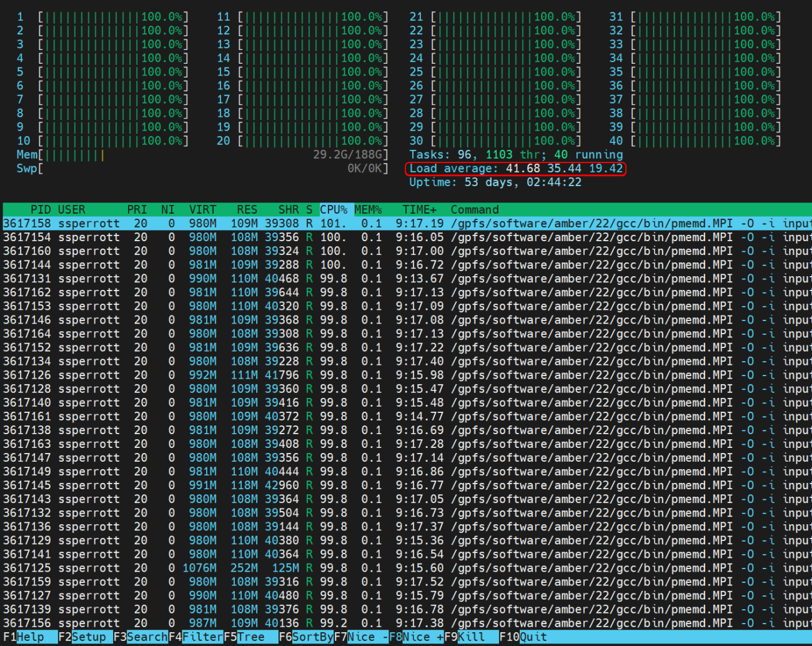Sort by the PID column header

pyautogui.click(x=40, y=210)
